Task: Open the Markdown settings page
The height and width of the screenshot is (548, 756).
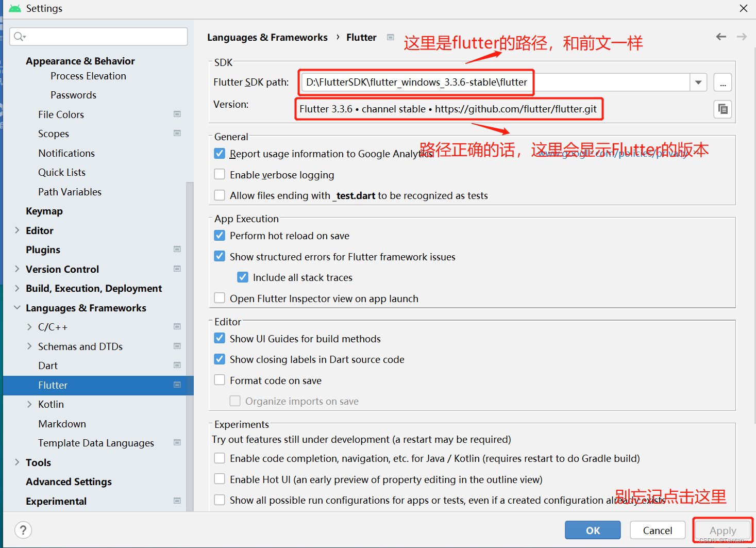Action: coord(62,424)
